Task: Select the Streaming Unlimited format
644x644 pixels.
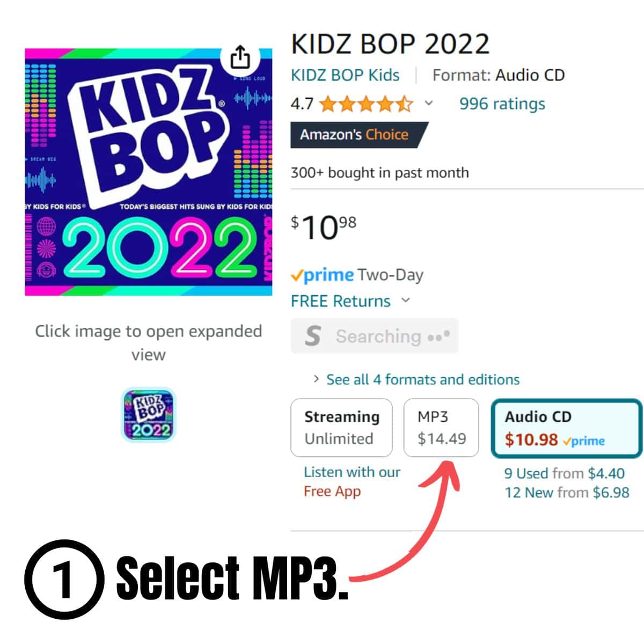Action: 341,428
